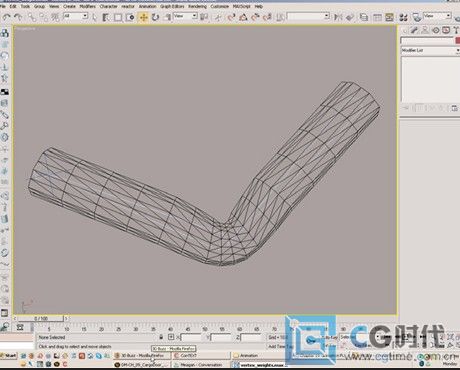Click the X coordinate input field
The height and width of the screenshot is (370, 460).
tap(191, 337)
